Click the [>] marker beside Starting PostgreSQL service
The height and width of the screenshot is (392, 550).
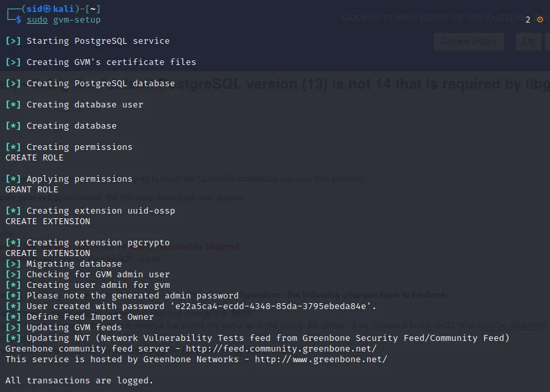[13, 41]
